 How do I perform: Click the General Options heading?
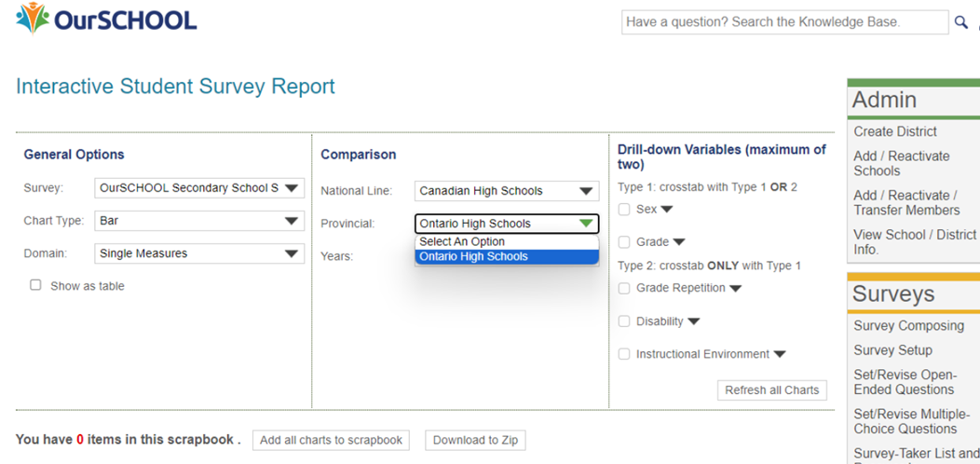(74, 155)
